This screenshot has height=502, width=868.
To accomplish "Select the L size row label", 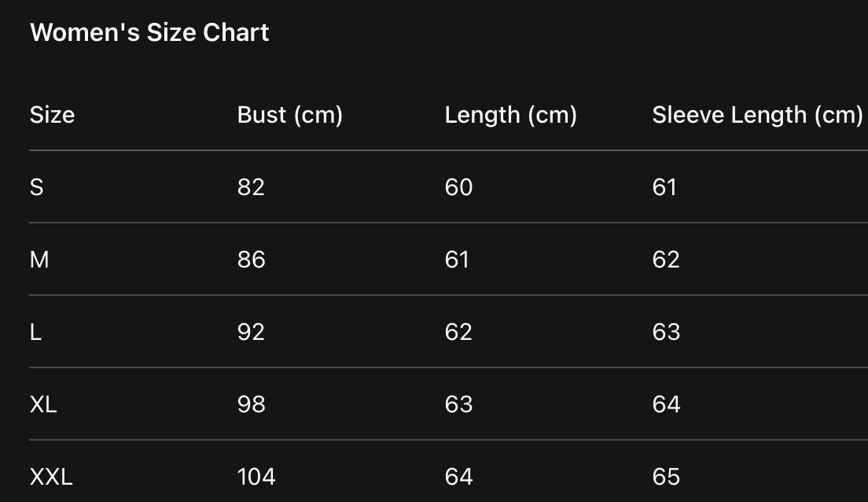I will click(35, 332).
